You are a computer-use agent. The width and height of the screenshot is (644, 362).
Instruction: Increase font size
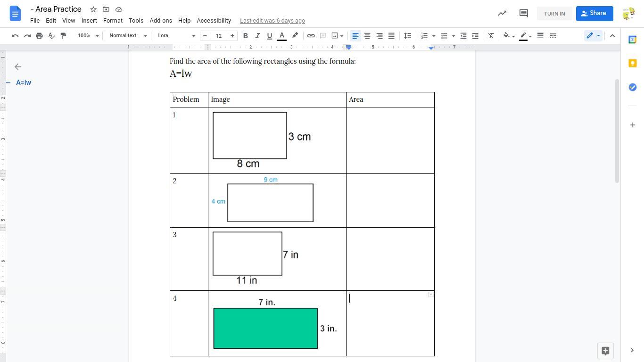point(232,36)
